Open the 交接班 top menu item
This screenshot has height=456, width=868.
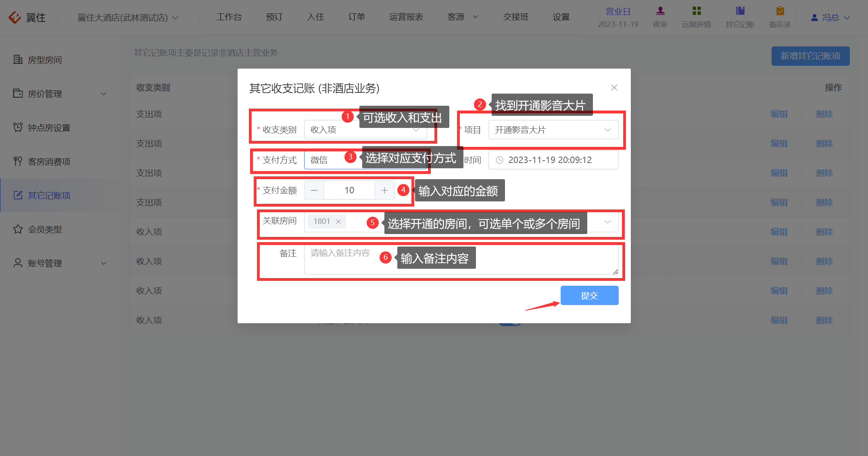point(516,17)
